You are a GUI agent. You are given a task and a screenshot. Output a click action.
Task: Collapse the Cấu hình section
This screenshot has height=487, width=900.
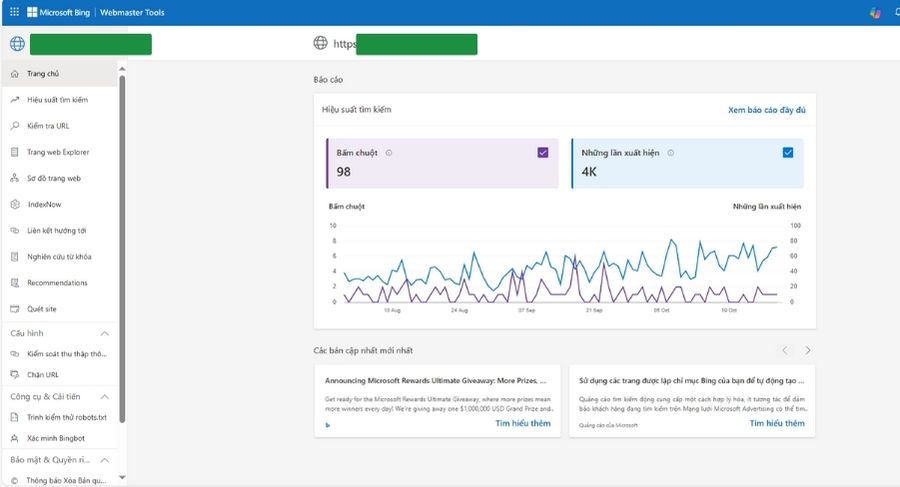click(104, 334)
